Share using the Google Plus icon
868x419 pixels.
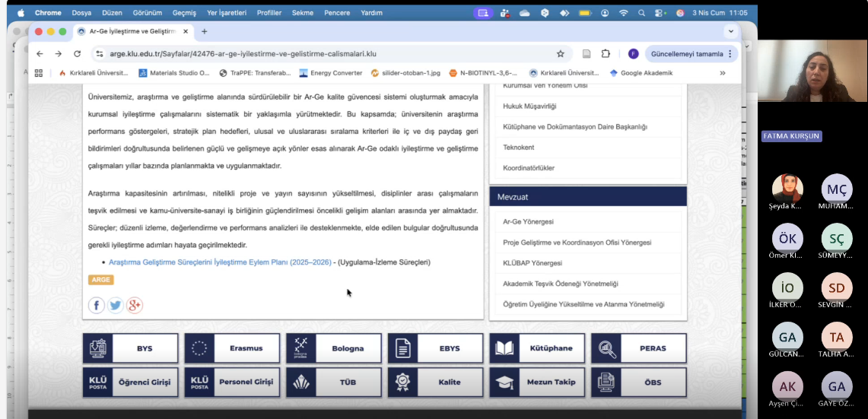point(135,306)
